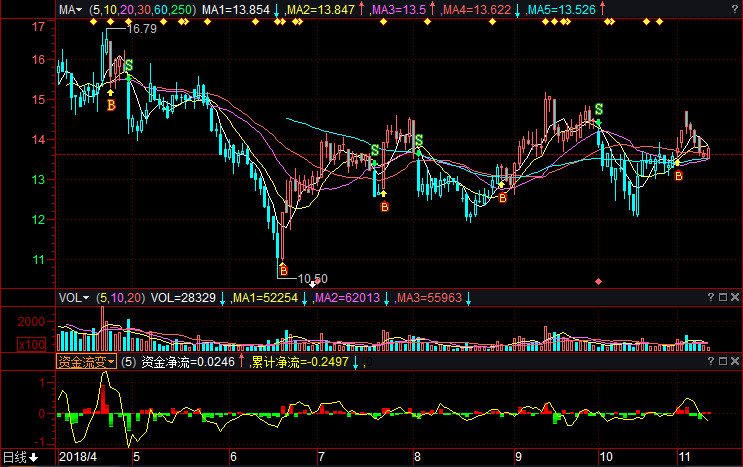The height and width of the screenshot is (467, 743).
Task: Click the 2000 volume axis label
Action: (x=31, y=322)
